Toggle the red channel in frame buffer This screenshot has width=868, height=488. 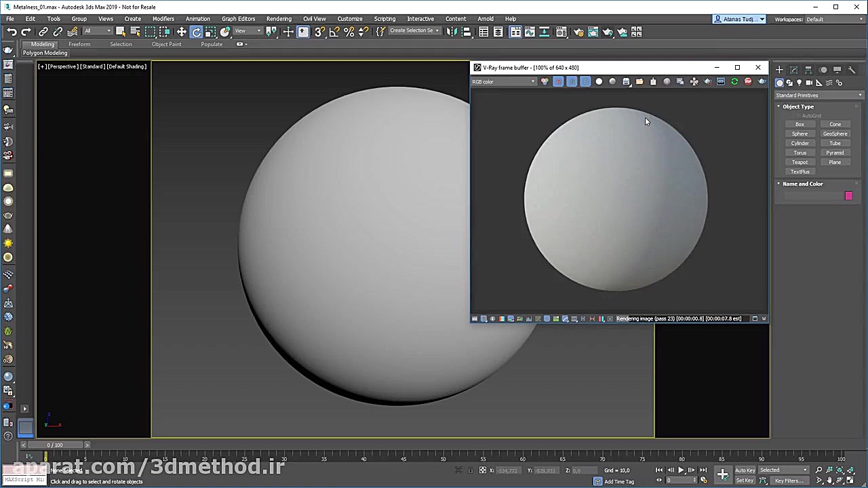pyautogui.click(x=558, y=82)
